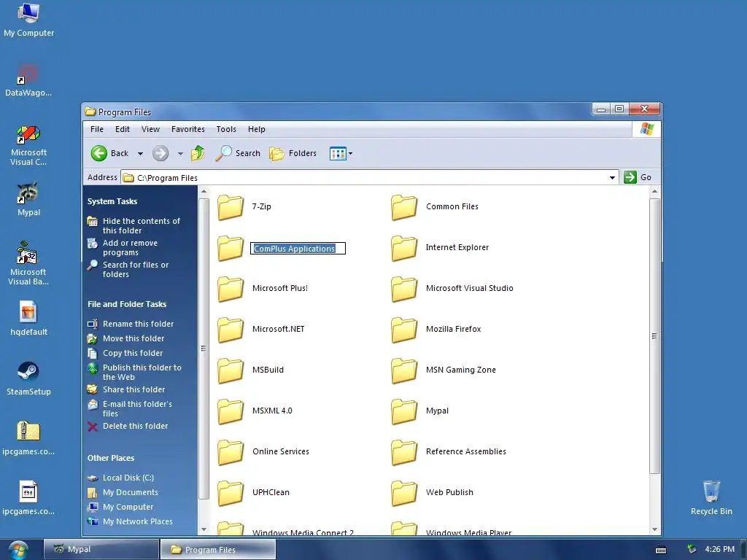Select the MSXML 4.0 folder icon
Screen dimensions: 747x560
[231, 413]
